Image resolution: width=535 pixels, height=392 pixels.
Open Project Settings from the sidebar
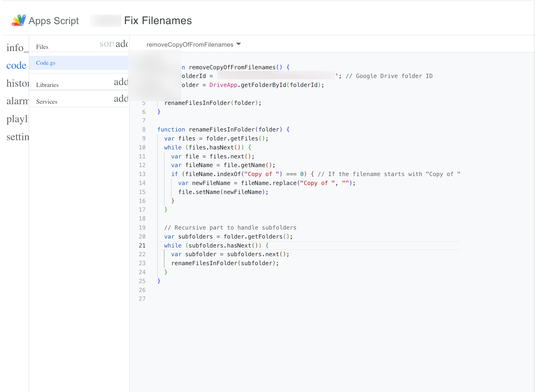[17, 137]
